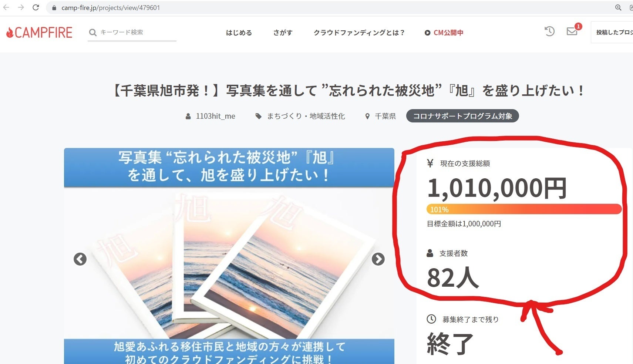Click the browser forward arrow
Image resolution: width=633 pixels, height=364 pixels.
21,7
